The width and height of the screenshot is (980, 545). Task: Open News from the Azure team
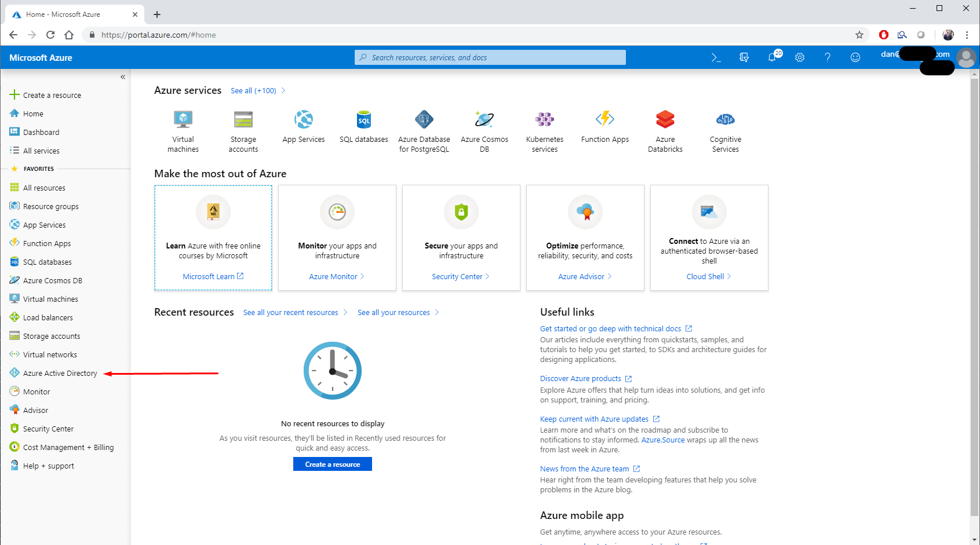[x=590, y=469]
